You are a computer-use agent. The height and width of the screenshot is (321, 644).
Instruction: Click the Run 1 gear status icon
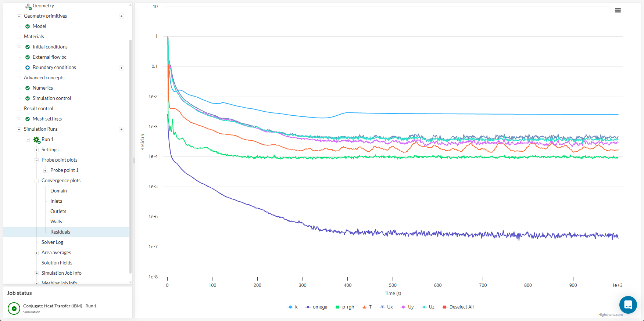(37, 140)
